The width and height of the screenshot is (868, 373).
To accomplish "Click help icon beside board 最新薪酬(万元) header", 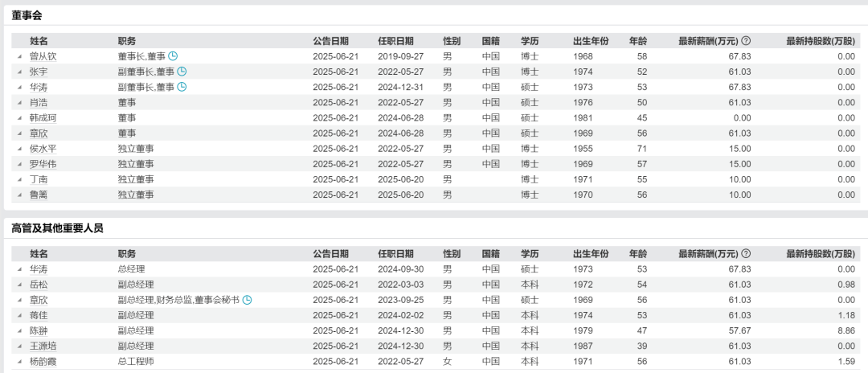I will (x=746, y=41).
